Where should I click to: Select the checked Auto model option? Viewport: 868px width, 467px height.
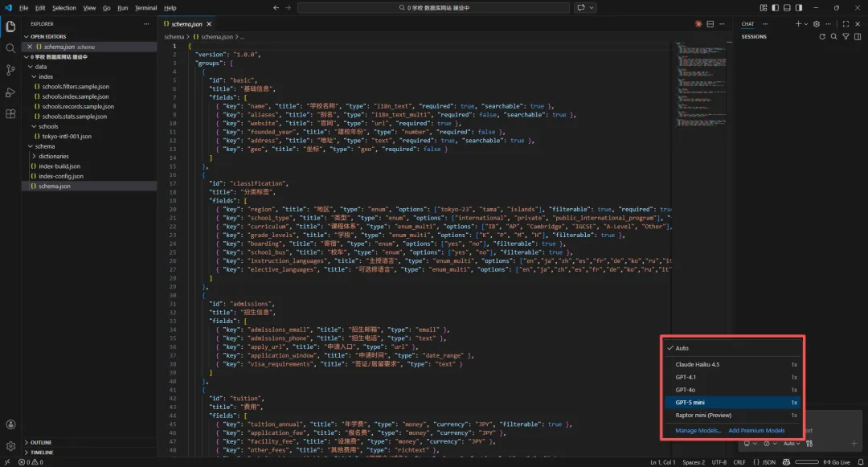point(732,348)
